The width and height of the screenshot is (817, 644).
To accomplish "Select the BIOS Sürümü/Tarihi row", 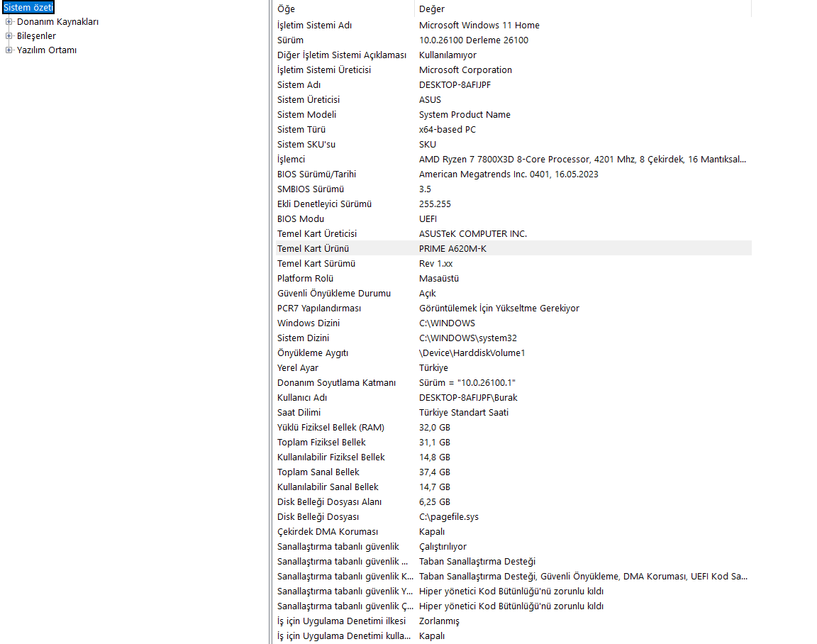I will (x=513, y=174).
